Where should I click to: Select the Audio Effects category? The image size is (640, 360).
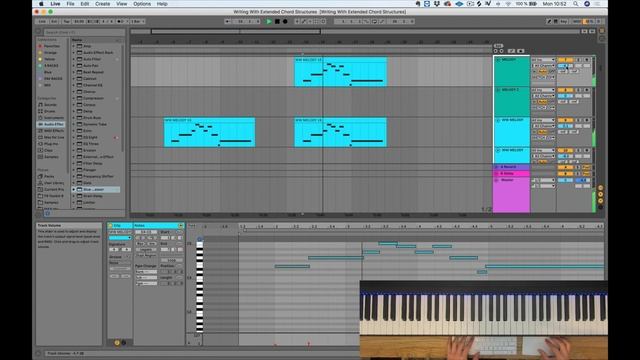click(51, 124)
